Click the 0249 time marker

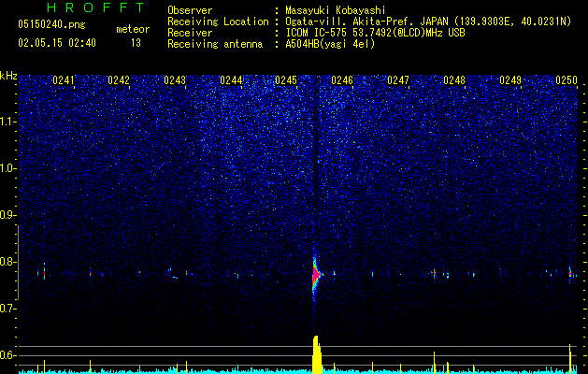click(x=510, y=80)
